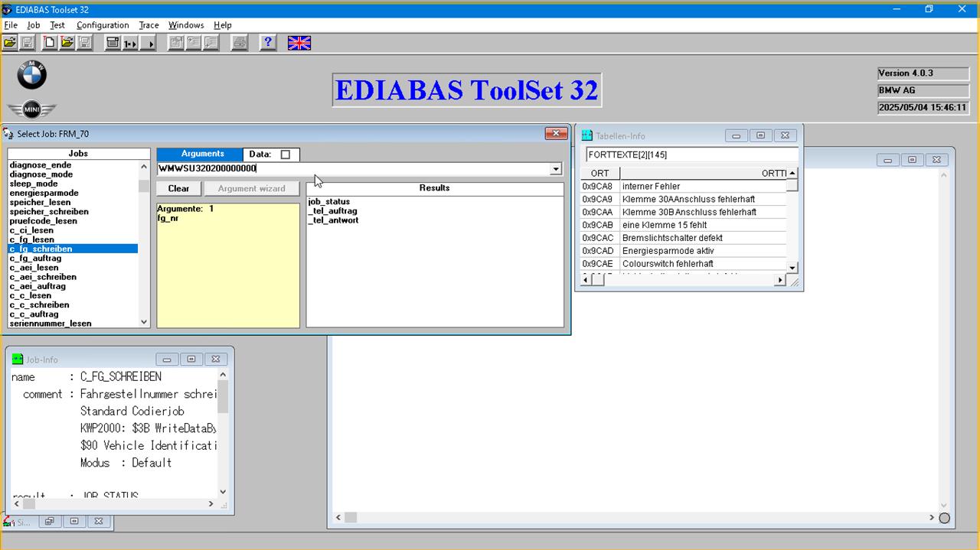Click the Job-Info vertical scroll down arrow
The height and width of the screenshot is (550, 980).
[x=223, y=492]
